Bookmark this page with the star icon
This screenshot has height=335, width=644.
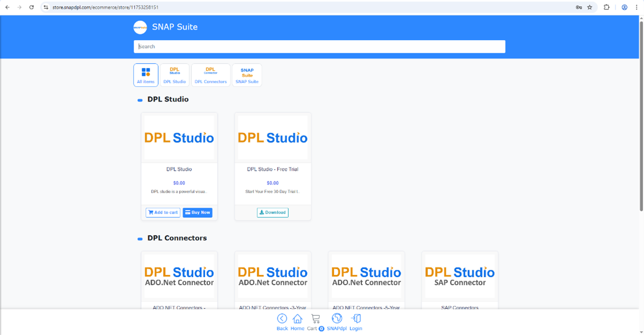click(x=589, y=7)
